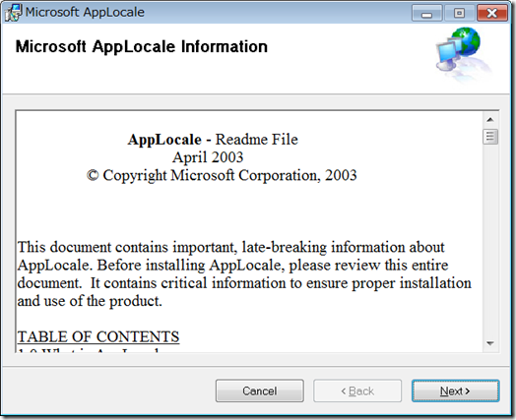Click the globe and computer setup graphic
516x420 pixels.
point(464,54)
